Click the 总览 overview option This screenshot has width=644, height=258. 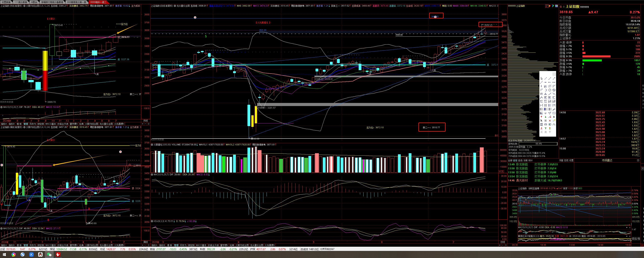click(x=566, y=160)
